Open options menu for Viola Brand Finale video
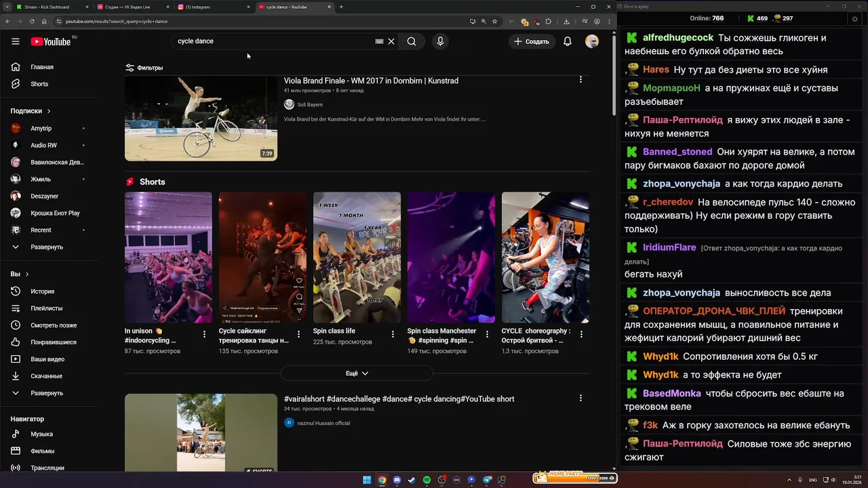This screenshot has width=868, height=488. (x=580, y=80)
